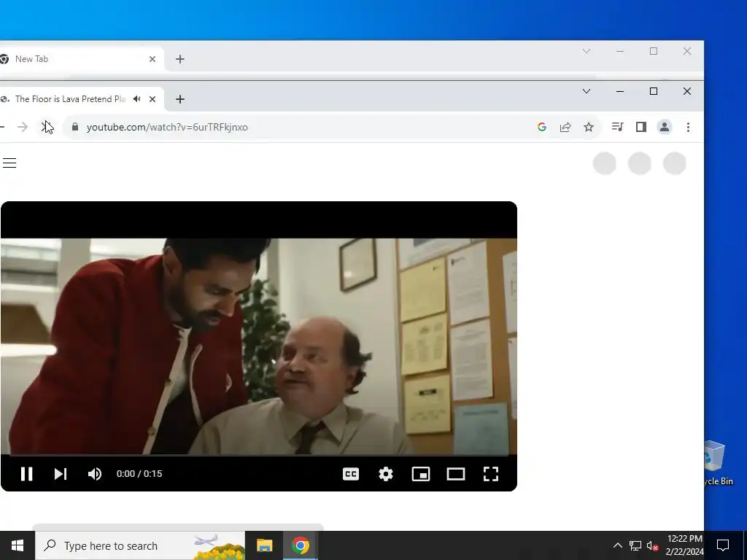Image resolution: width=747 pixels, height=560 pixels.
Task: Maximize the front Chrome window
Action: pos(654,91)
